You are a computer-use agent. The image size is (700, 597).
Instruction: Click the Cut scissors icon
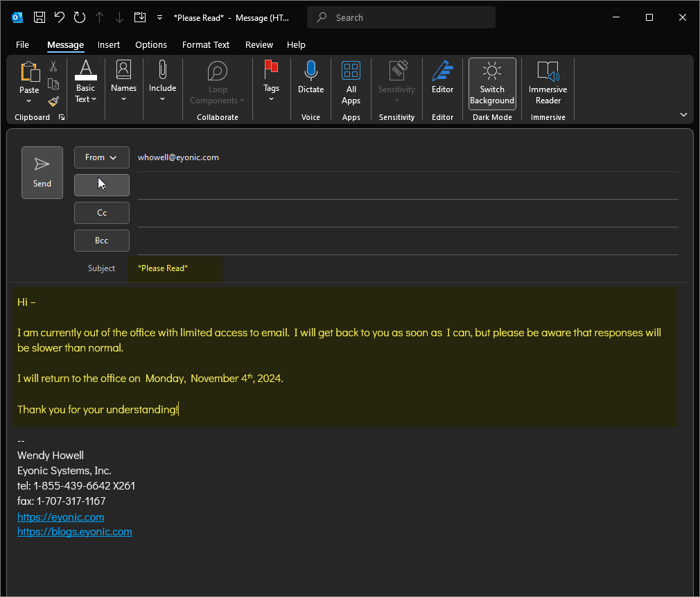coord(53,64)
